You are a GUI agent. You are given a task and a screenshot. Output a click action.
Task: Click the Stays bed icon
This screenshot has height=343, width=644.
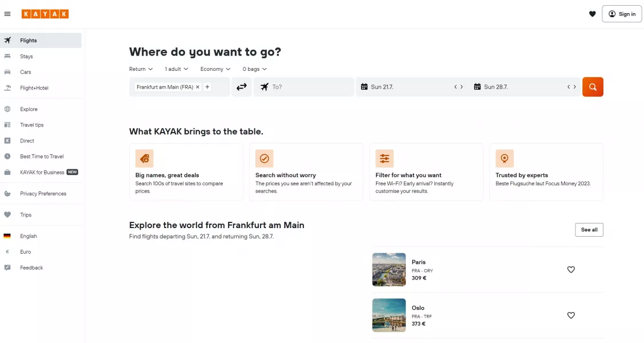tap(7, 56)
